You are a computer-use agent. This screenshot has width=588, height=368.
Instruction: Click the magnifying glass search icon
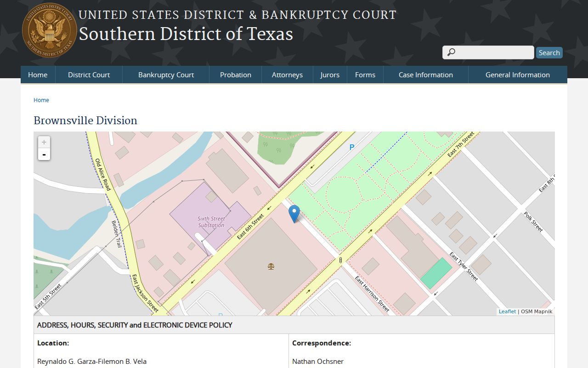pos(451,52)
